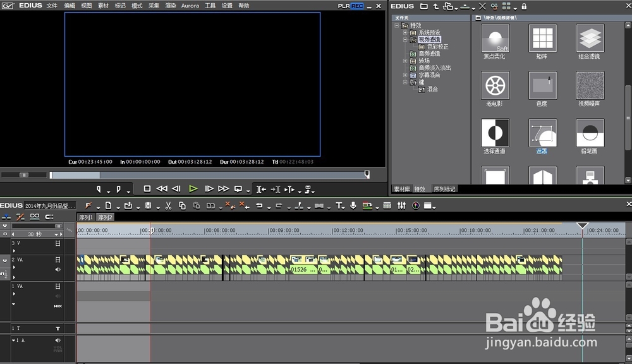Click the voice-over microphone icon
Screen dimensions: 632x364
(353, 205)
